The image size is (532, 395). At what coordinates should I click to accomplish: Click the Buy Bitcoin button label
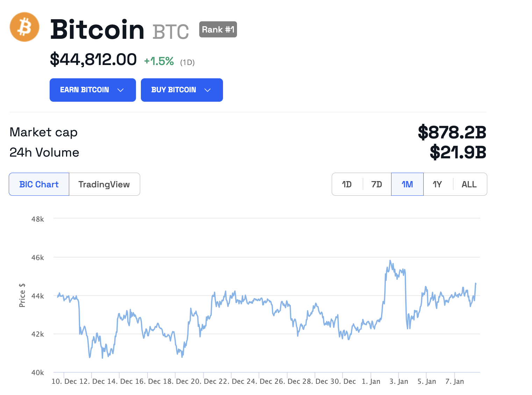coord(173,90)
